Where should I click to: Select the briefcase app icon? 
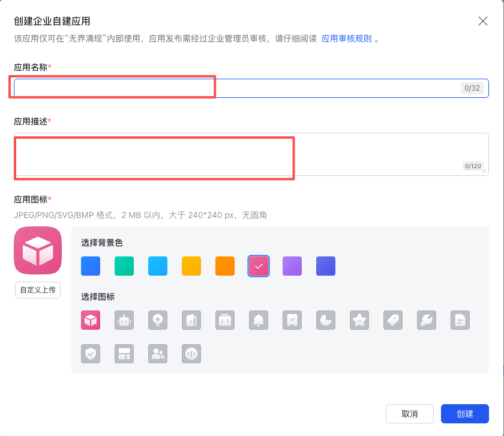pyautogui.click(x=225, y=320)
